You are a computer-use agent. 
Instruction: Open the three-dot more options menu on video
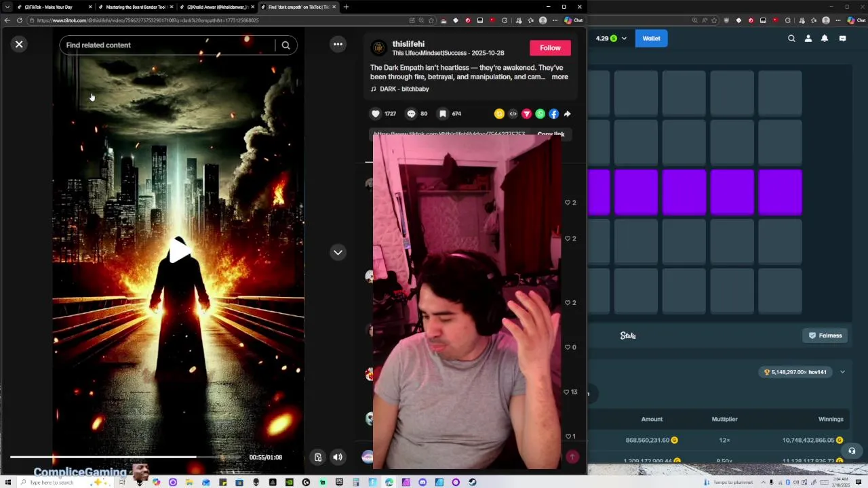(x=338, y=44)
